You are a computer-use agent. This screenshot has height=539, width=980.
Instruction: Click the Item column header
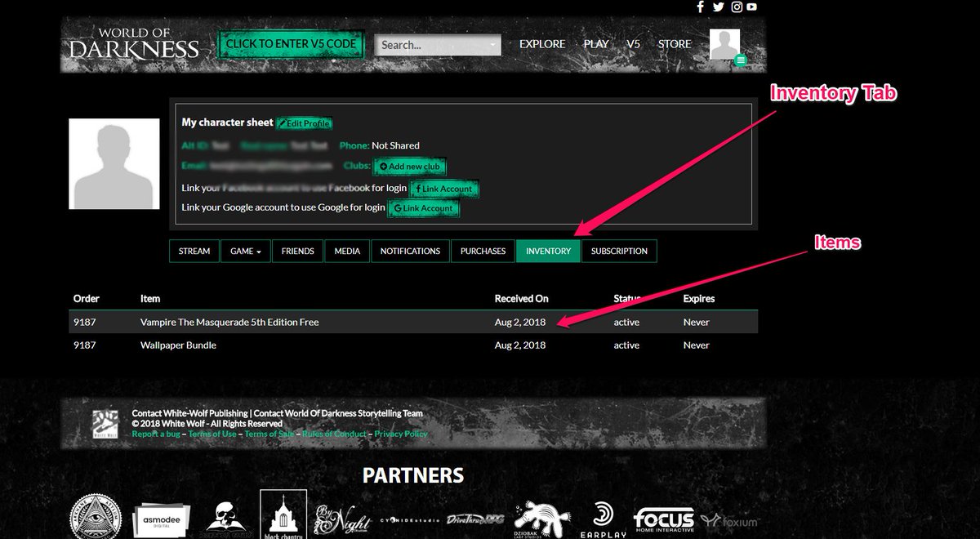[150, 299]
